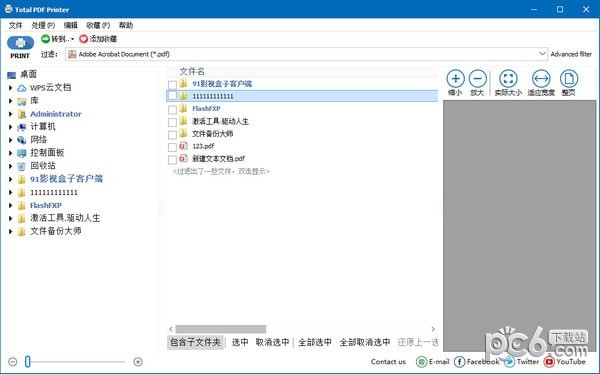
Task: Open the 帮助 menu
Action: (126, 25)
